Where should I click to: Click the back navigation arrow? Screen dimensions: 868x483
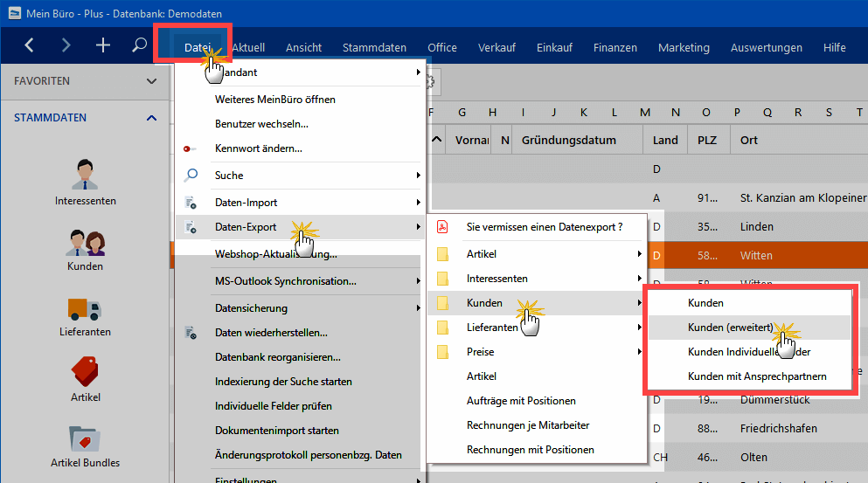click(30, 45)
